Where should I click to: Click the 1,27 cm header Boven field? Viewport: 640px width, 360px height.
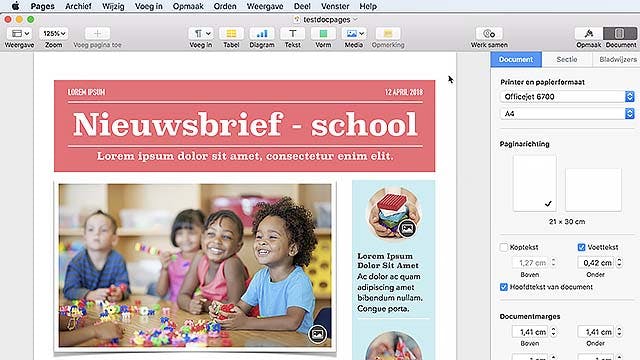coord(531,263)
